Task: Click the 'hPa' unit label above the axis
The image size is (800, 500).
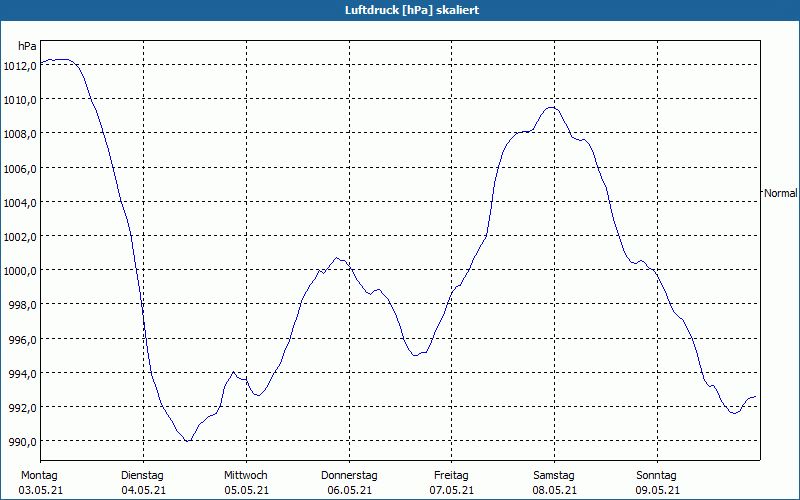Action: point(27,46)
